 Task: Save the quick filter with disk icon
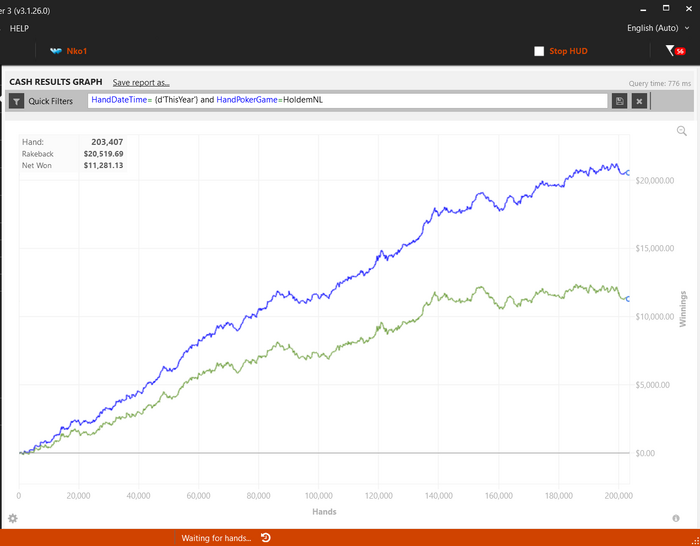[x=620, y=101]
